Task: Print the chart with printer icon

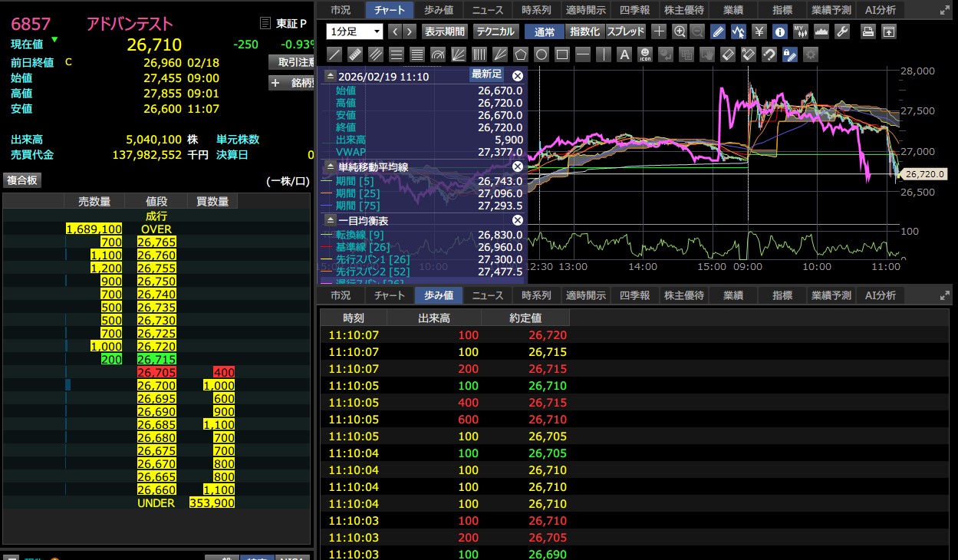Action: (867, 31)
